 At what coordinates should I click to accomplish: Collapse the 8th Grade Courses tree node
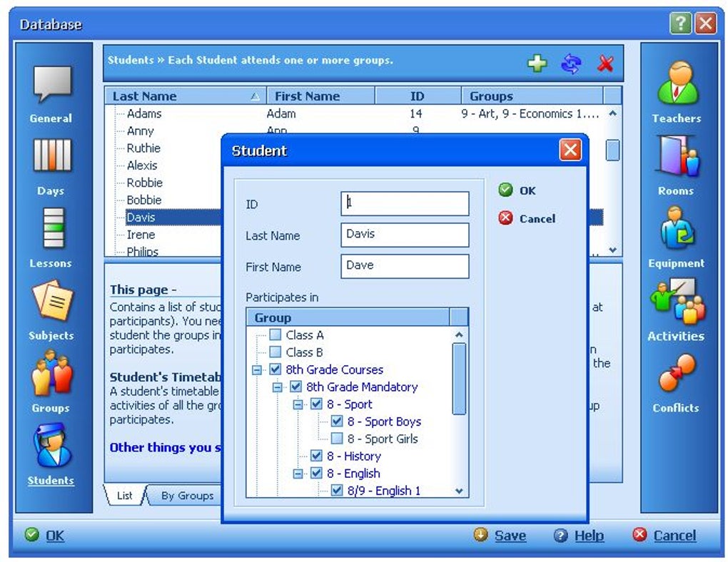point(257,370)
